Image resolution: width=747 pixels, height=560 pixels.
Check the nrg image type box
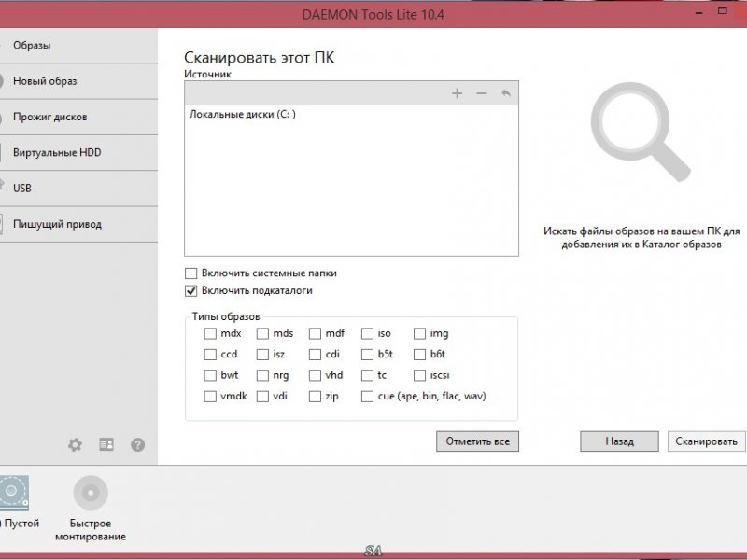click(262, 376)
